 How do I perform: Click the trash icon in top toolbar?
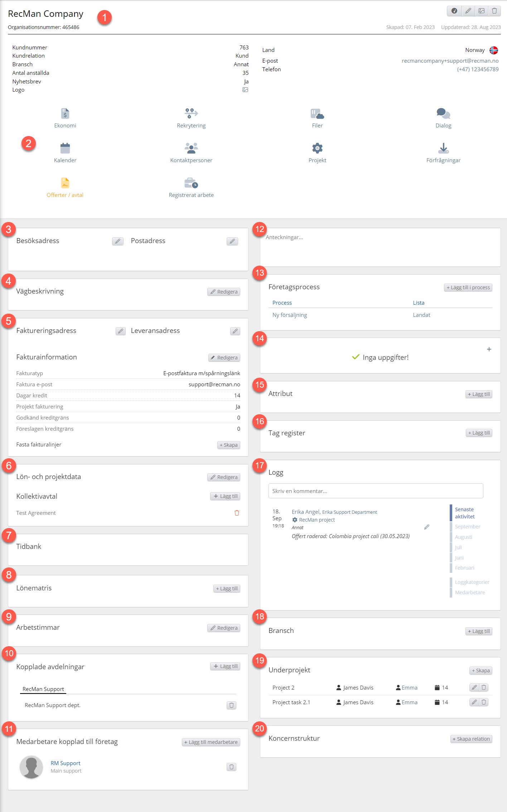pos(494,11)
